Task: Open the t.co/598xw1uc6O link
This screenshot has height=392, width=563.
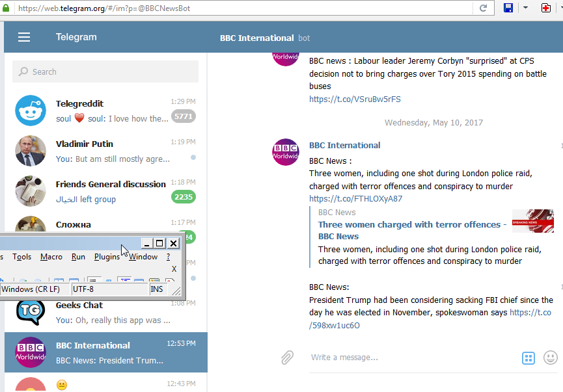Action: tap(335, 325)
